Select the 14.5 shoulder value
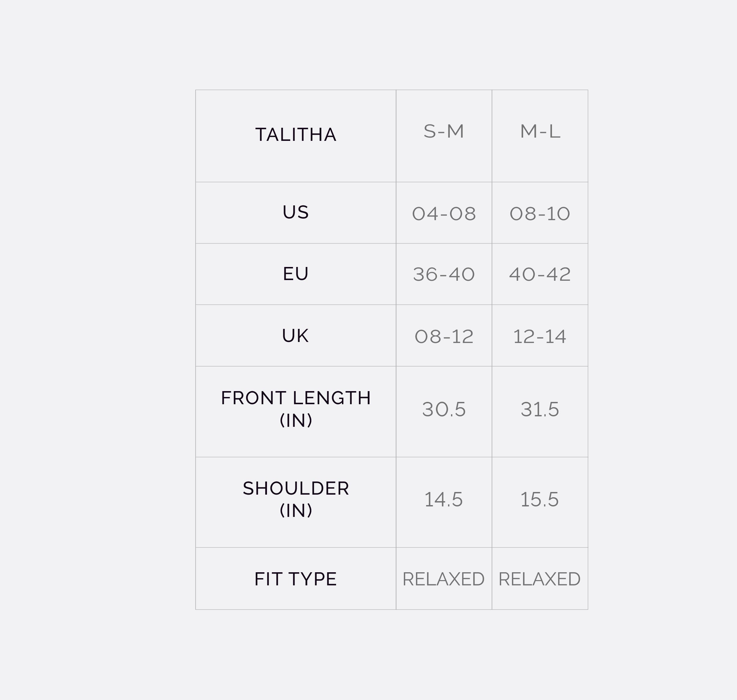The image size is (737, 700). click(x=444, y=500)
